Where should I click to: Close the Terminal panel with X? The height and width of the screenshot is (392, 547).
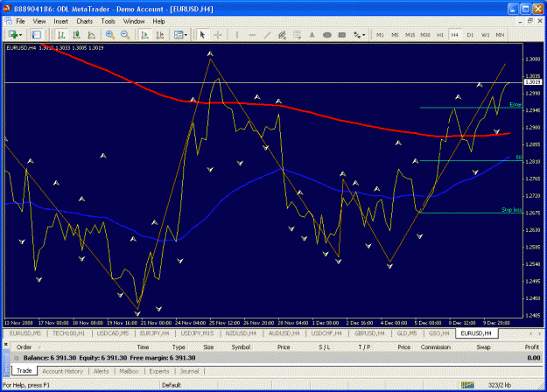pyautogui.click(x=5, y=345)
